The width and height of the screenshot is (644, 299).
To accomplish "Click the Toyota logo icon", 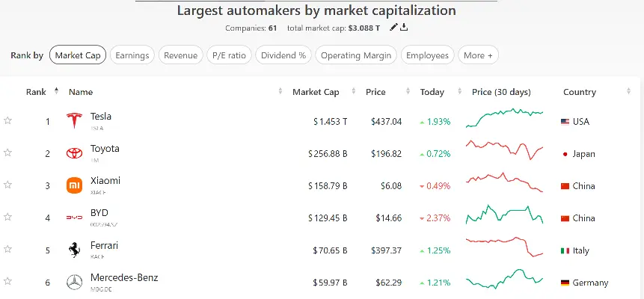I will click(x=73, y=153).
